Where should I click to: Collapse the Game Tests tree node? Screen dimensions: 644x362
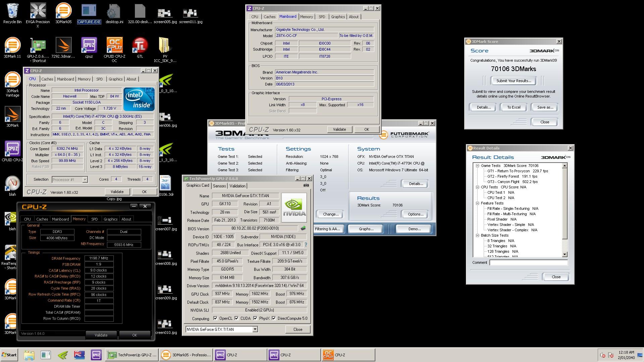pos(477,166)
